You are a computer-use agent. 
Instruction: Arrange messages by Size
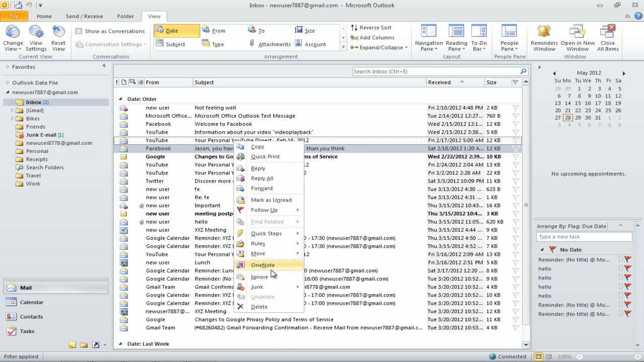pyautogui.click(x=305, y=31)
